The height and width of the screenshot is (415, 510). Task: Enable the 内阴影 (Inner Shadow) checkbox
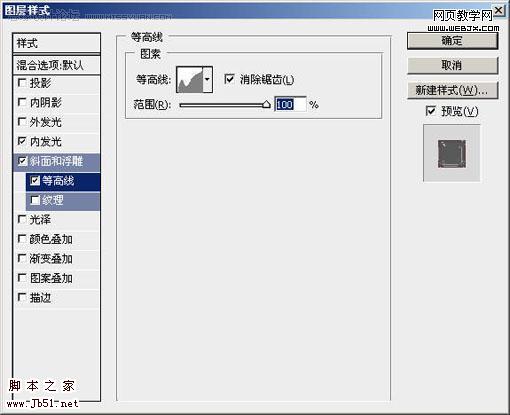coord(22,102)
